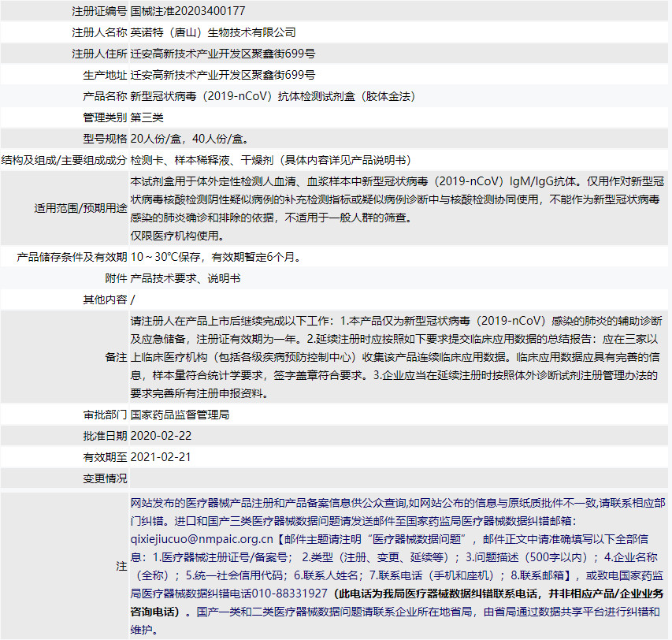Click the label "注册证编号"
Image resolution: width=672 pixels, height=640 pixels.
tap(99, 11)
